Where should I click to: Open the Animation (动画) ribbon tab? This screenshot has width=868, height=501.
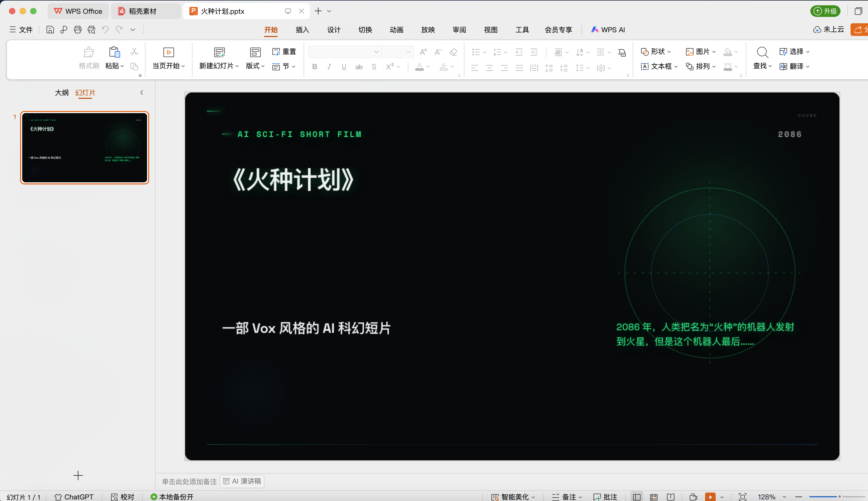(x=396, y=30)
